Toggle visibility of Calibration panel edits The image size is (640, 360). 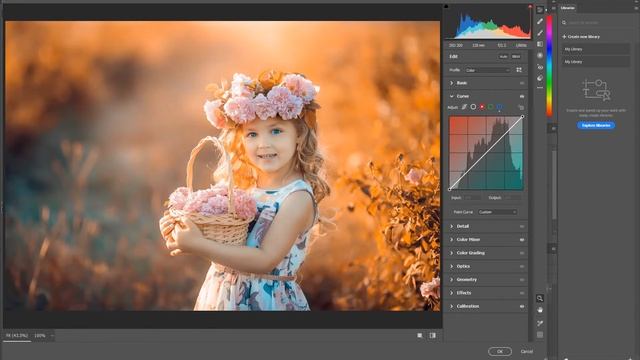(522, 307)
